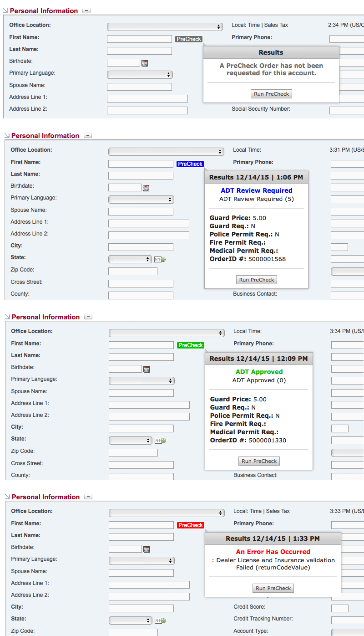
Task: Collapse Personal Information section with blue PreCheck
Action: pyautogui.click(x=88, y=135)
